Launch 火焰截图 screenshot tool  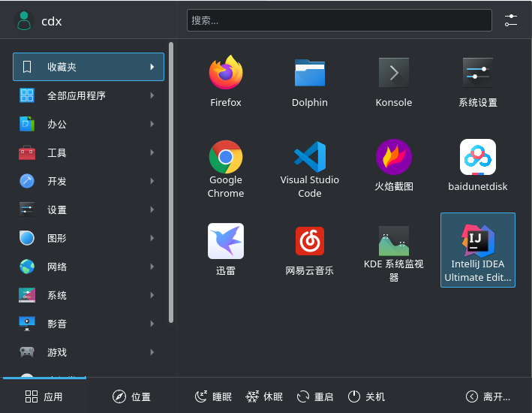point(394,165)
